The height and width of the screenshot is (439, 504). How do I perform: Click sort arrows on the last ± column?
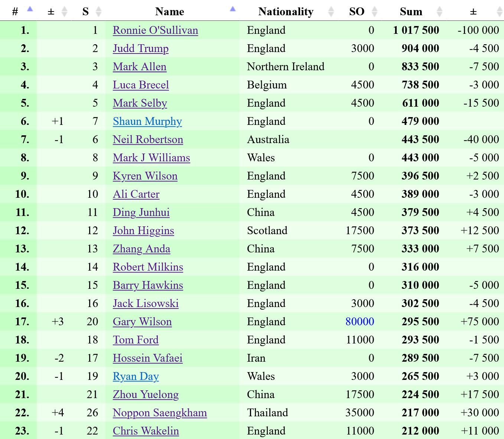500,12
